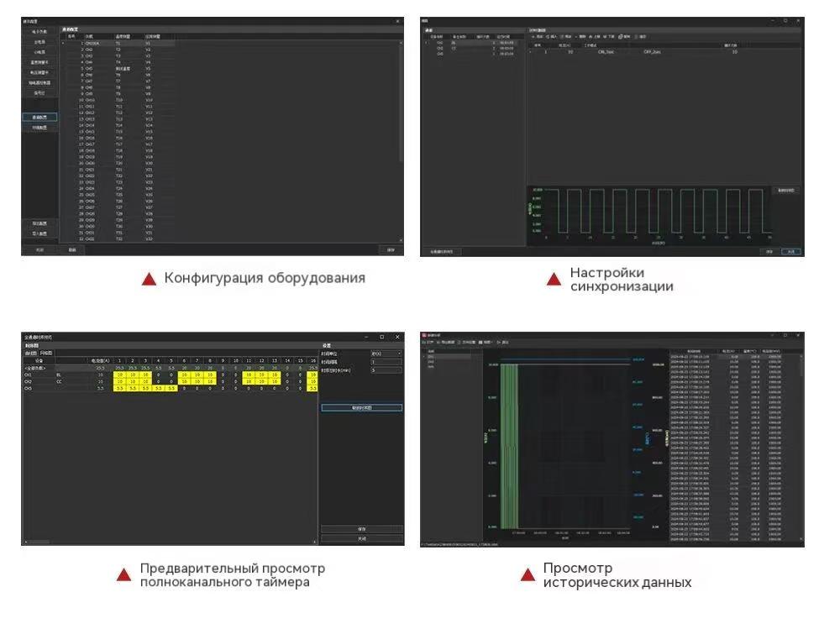Expand the view dropdown in history viewer toolbar
Image resolution: width=840 pixels, height=634 pixels.
coord(486,343)
